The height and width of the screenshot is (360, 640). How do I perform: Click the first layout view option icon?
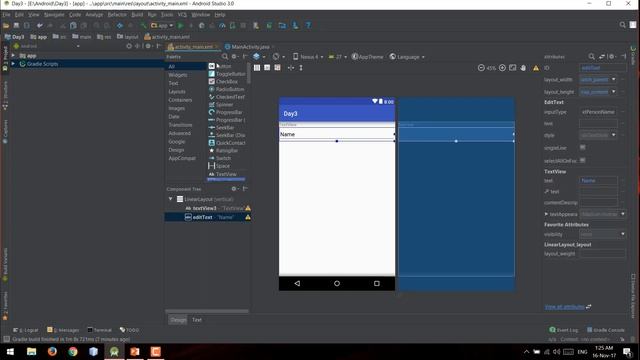click(x=257, y=68)
